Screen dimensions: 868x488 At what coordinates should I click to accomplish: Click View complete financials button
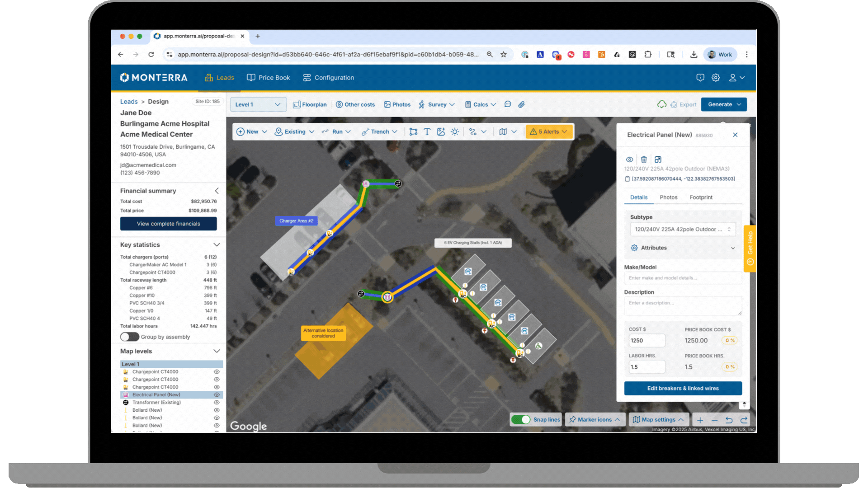tap(168, 224)
